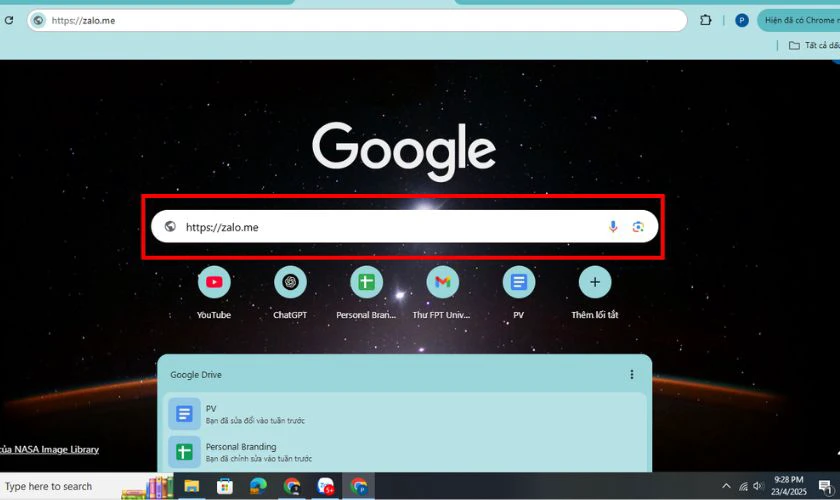The width and height of the screenshot is (840, 500).
Task: Click the Google search box with zalo.me
Action: (404, 227)
